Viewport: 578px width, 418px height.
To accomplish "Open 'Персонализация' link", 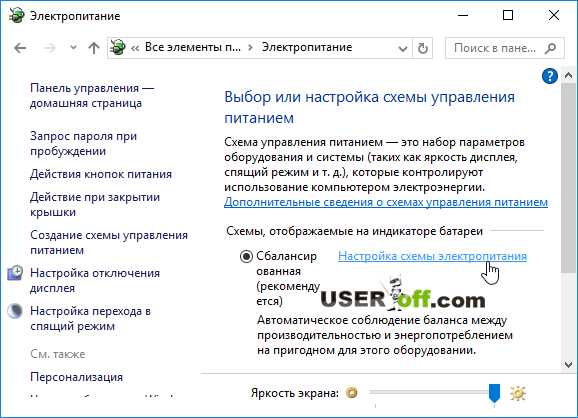I will (x=76, y=377).
